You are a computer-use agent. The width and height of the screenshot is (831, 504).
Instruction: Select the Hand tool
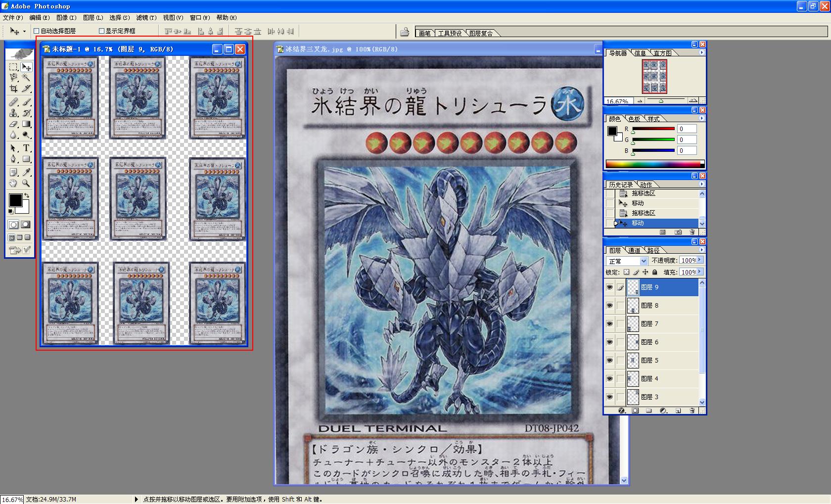(x=13, y=183)
